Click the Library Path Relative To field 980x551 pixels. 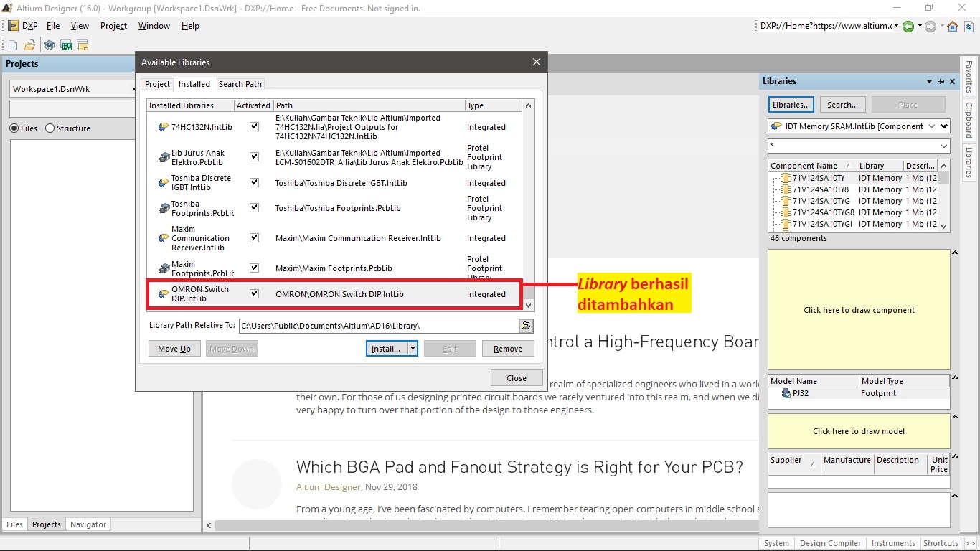point(379,326)
